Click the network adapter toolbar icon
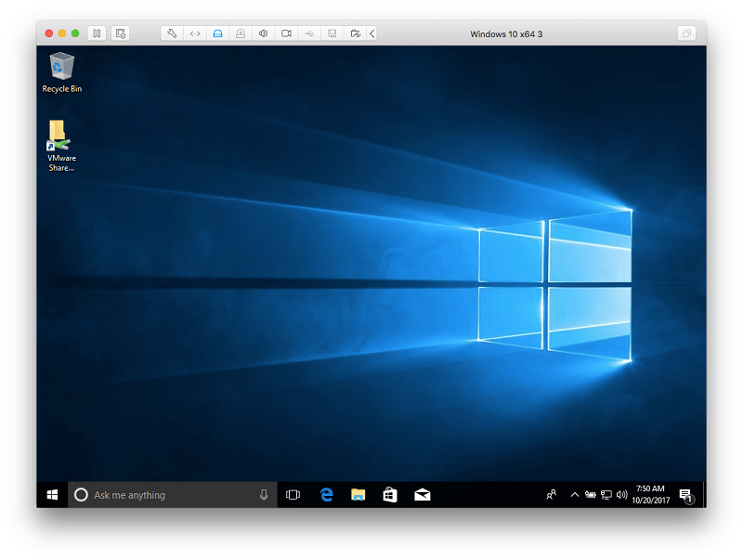 pos(195,33)
